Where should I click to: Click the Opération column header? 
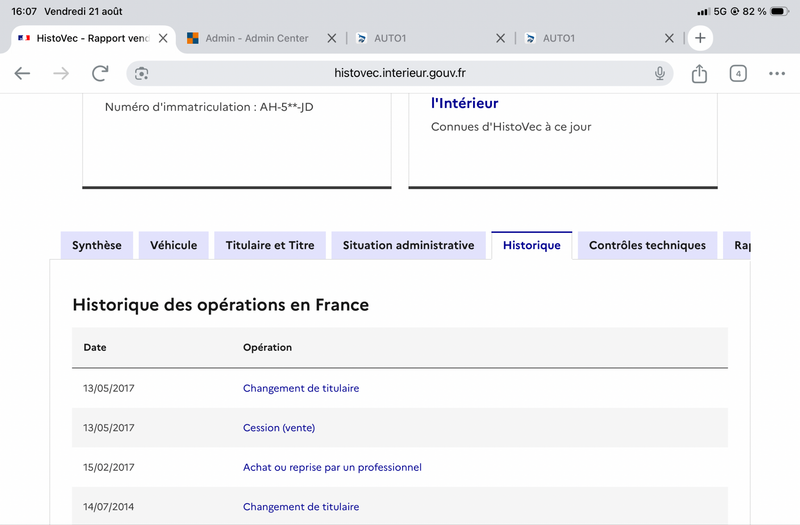[267, 347]
